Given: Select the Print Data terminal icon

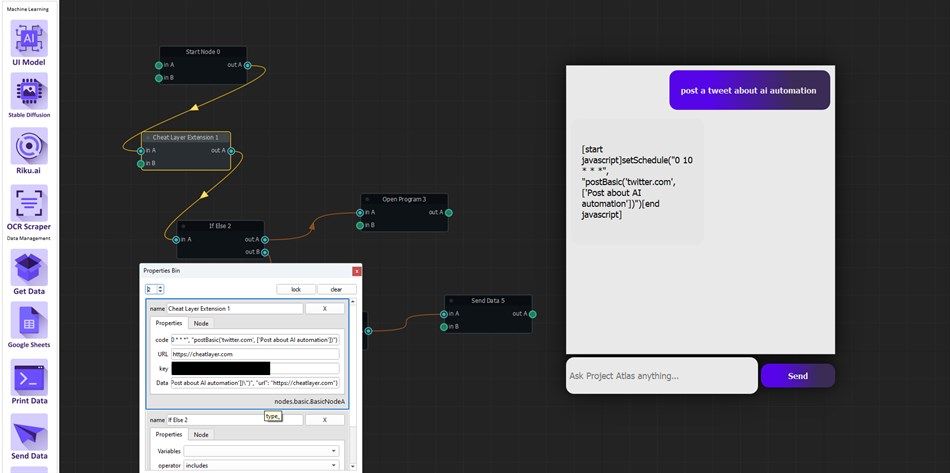Looking at the screenshot, I should (29, 377).
